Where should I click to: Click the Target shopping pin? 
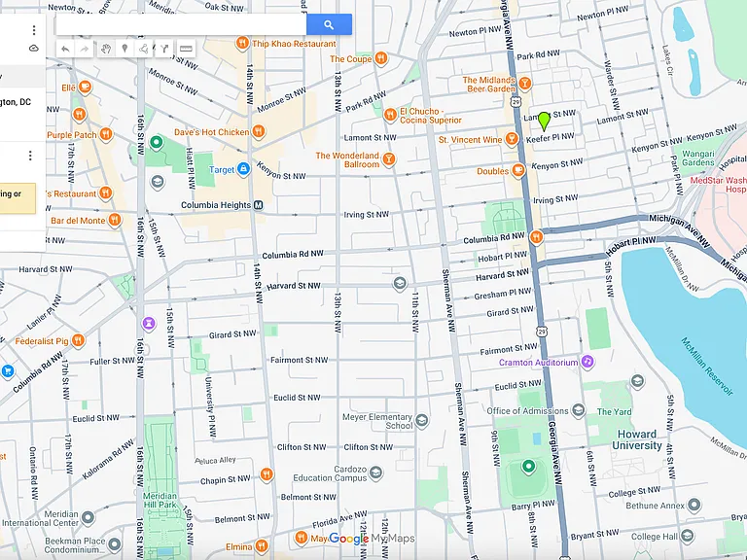point(243,168)
